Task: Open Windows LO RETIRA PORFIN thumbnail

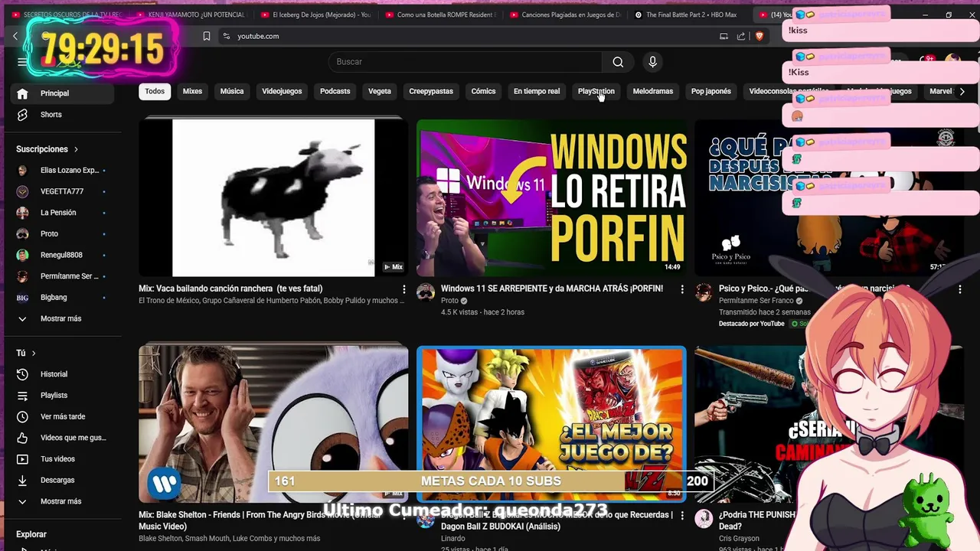Action: pyautogui.click(x=551, y=197)
